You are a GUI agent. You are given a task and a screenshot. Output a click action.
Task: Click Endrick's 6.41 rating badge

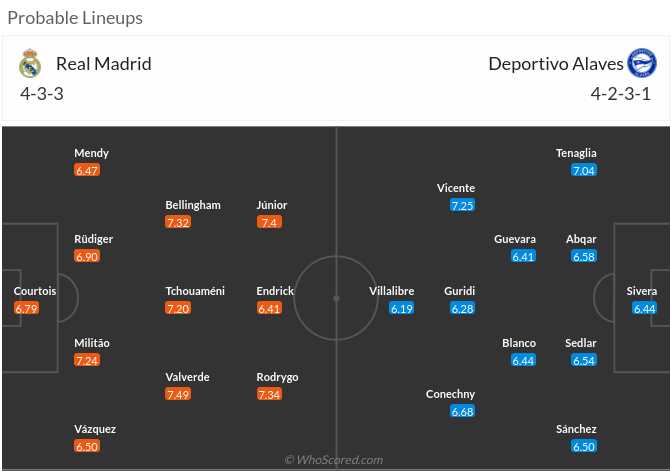pyautogui.click(x=270, y=308)
